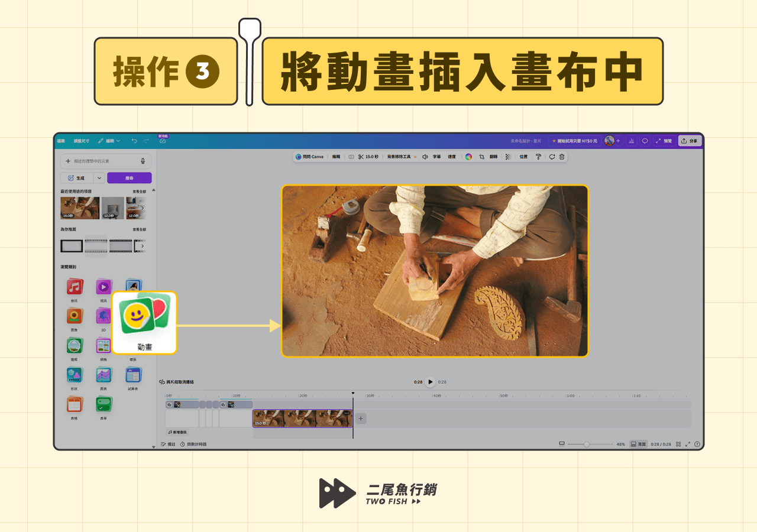757x532 pixels.
Task: Click the rainbow color wheel in the toolbar
Action: 468,157
